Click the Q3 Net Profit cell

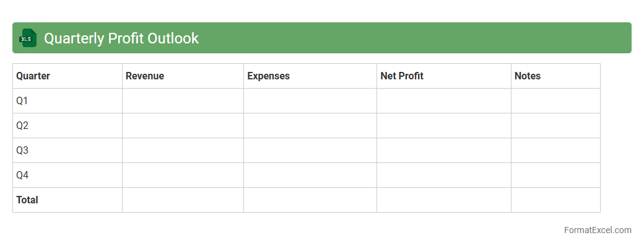coord(443,151)
